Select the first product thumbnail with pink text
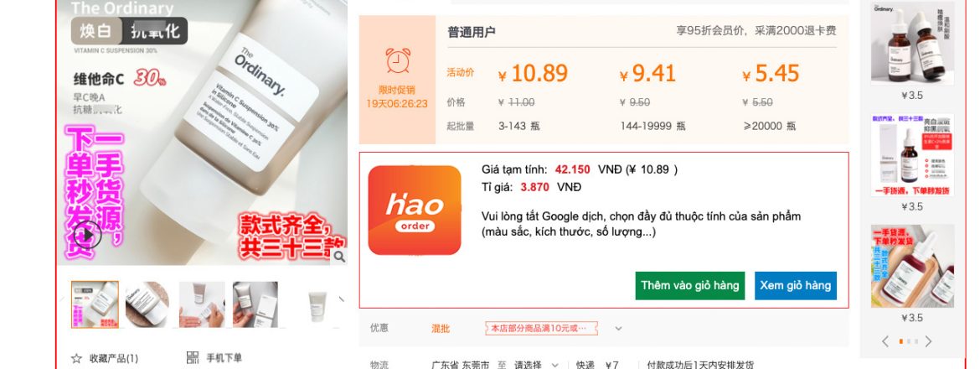This screenshot has width=980, height=369. tap(95, 304)
